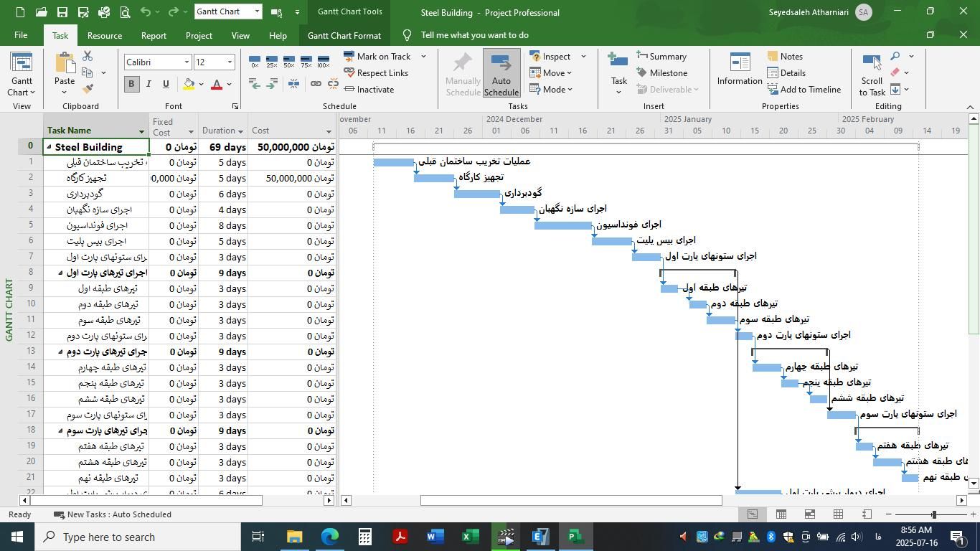Mark task as 75% complete
The image size is (980, 551).
tap(306, 61)
